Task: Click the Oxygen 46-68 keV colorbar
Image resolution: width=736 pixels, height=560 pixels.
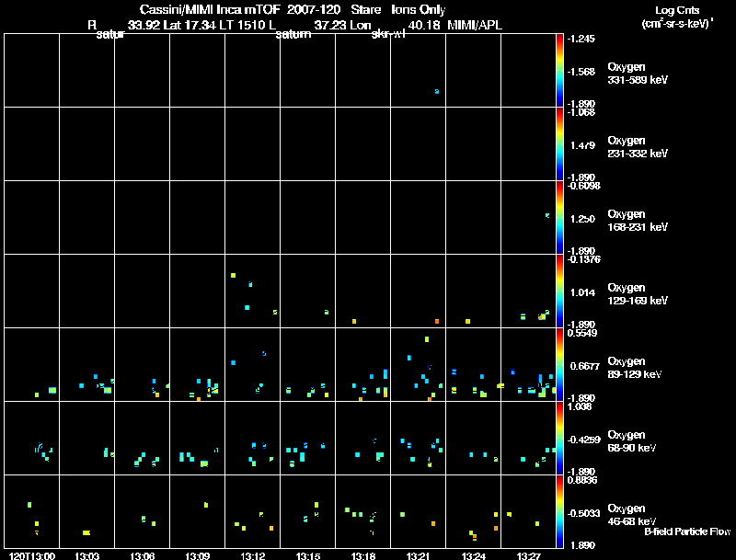Action: tap(559, 512)
